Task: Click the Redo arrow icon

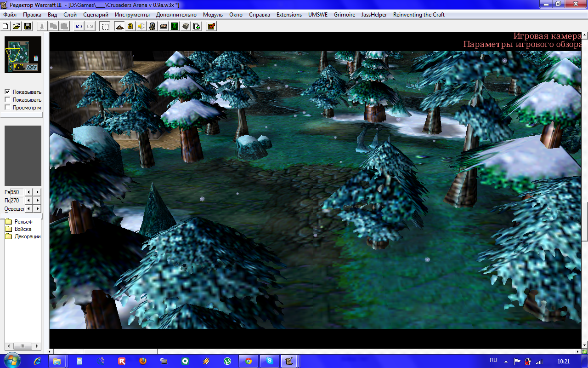Action: pyautogui.click(x=90, y=26)
